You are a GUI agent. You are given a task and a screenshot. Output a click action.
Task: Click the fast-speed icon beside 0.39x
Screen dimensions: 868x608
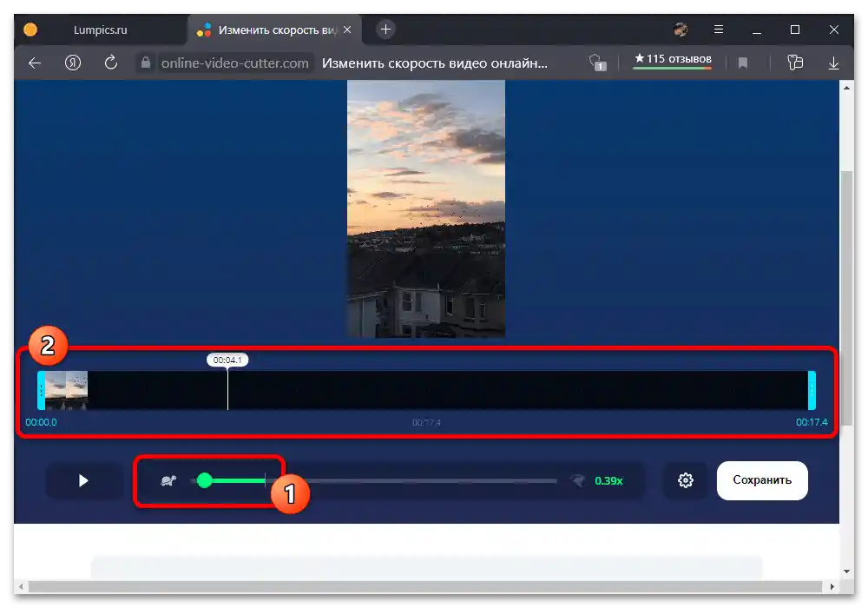tap(577, 480)
